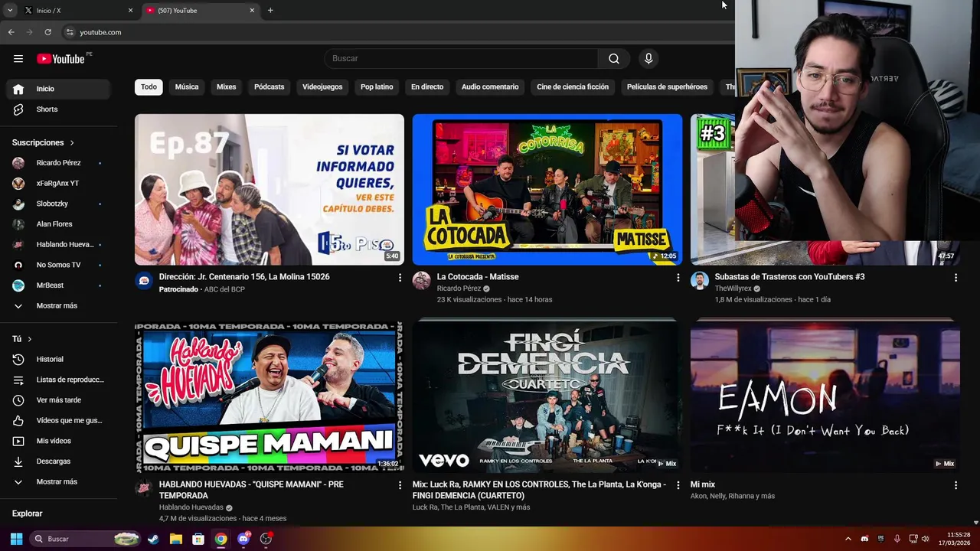The image size is (980, 551).
Task: Expand Suscripciones section chevron
Action: coord(72,143)
